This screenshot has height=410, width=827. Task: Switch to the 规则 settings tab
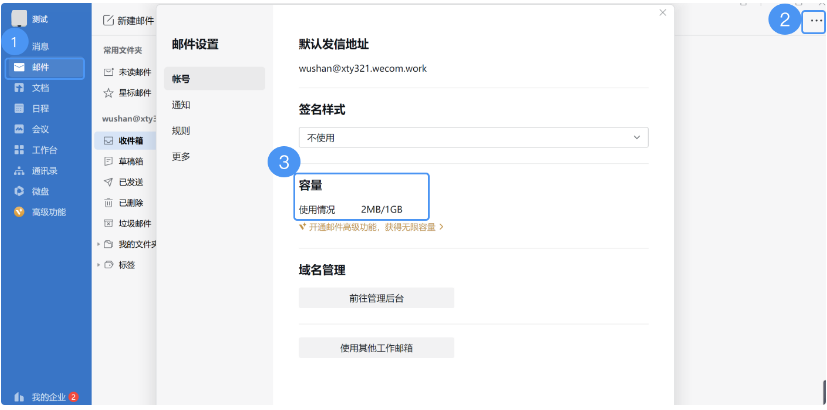click(x=181, y=131)
